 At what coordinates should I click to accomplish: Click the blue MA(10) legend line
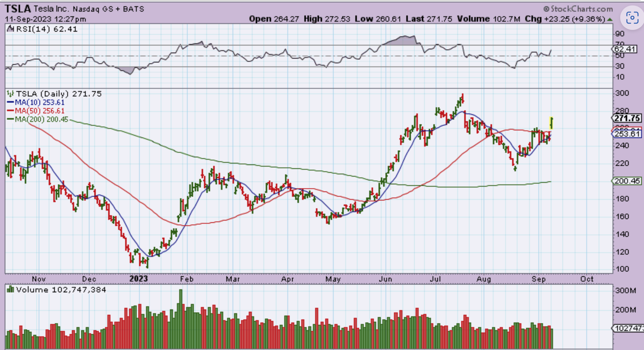(10, 103)
